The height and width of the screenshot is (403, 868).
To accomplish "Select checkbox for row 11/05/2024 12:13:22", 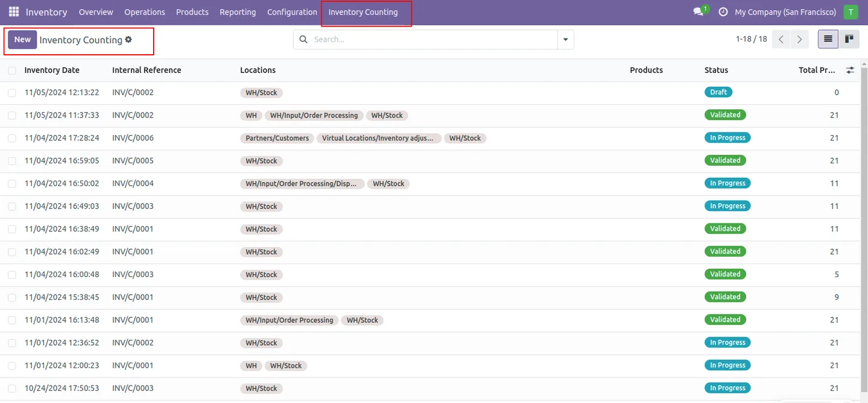I will pos(12,93).
